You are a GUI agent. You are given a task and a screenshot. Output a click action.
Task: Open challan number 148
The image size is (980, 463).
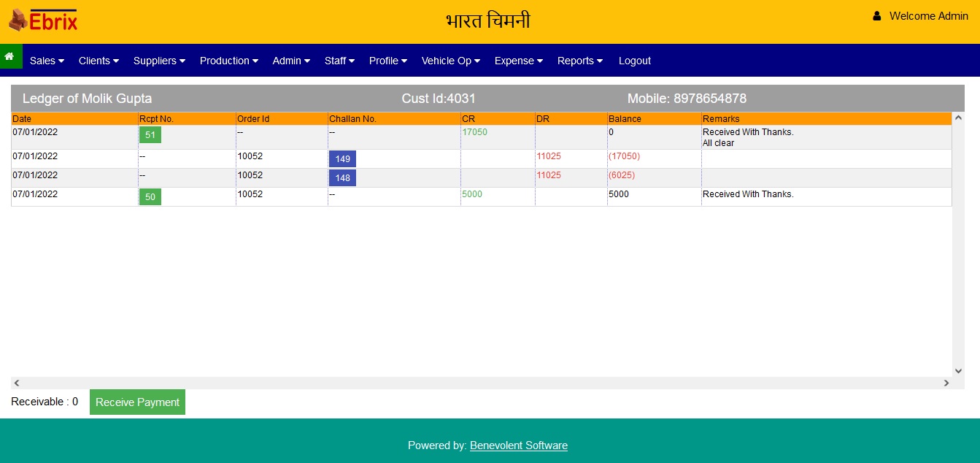[x=342, y=178]
